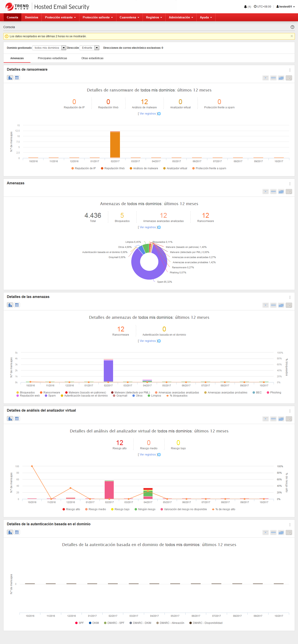
Task: Dismiss the yellow data warning banner
Action: pyautogui.click(x=292, y=36)
